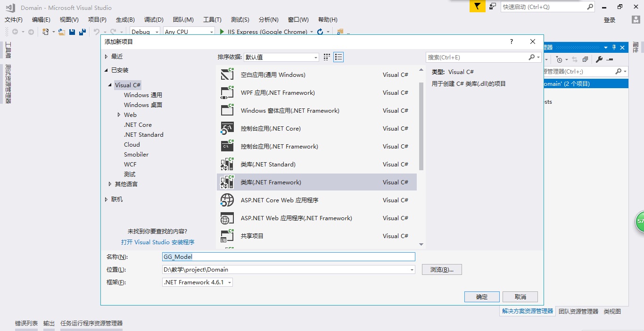
Task: Select .NET Standard in the category tree
Action: [144, 134]
